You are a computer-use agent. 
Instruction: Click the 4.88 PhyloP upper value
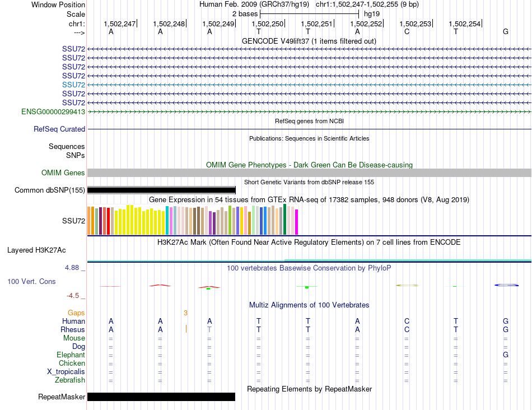point(72,268)
